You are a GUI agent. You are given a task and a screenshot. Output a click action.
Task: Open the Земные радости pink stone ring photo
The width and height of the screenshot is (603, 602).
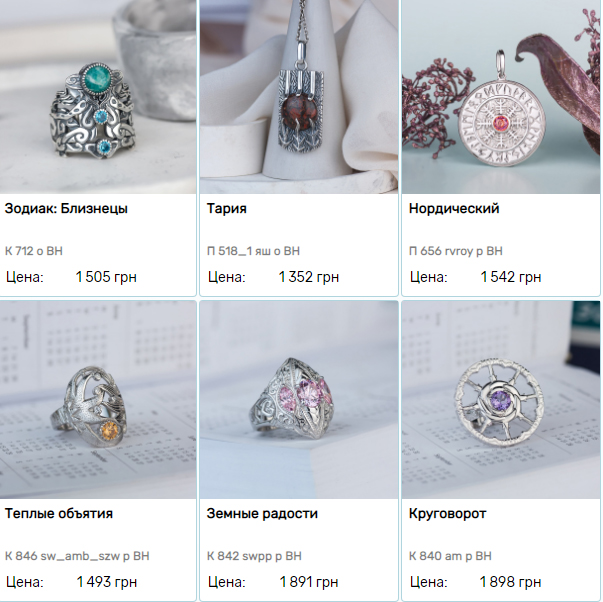(x=299, y=400)
